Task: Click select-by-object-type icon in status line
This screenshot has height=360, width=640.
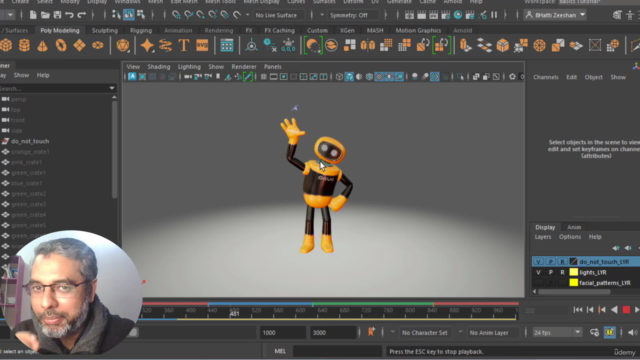Action: [129, 15]
